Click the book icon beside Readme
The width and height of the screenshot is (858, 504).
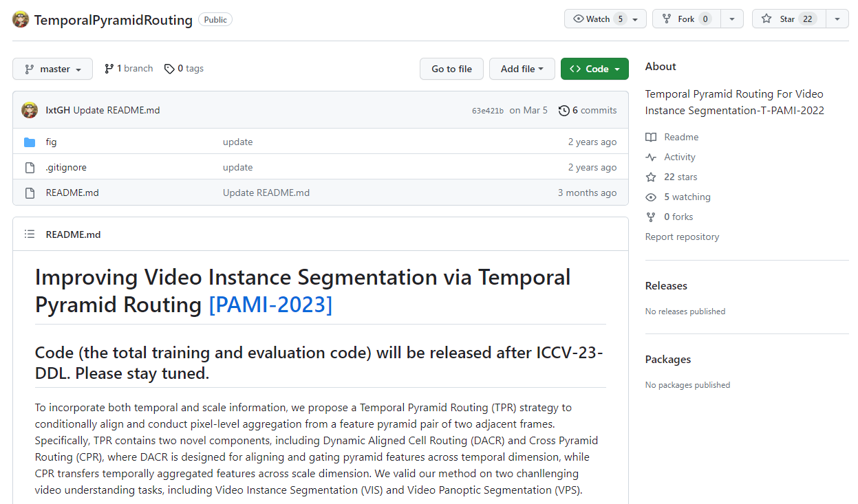pos(651,138)
